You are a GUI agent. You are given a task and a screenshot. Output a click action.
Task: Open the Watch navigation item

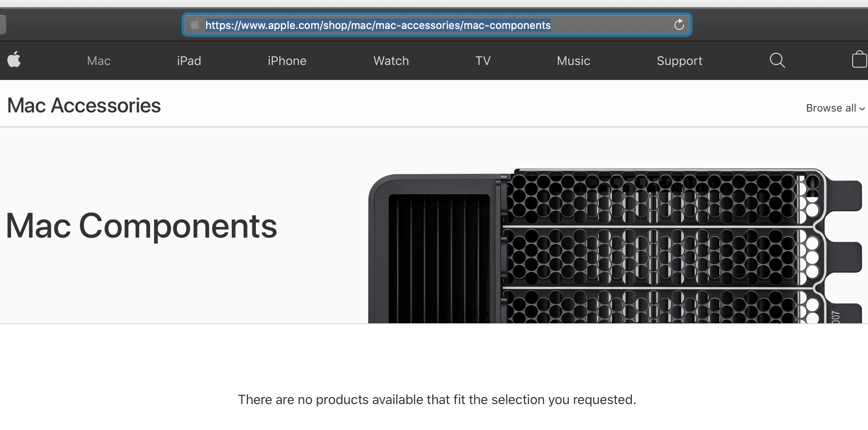(391, 61)
